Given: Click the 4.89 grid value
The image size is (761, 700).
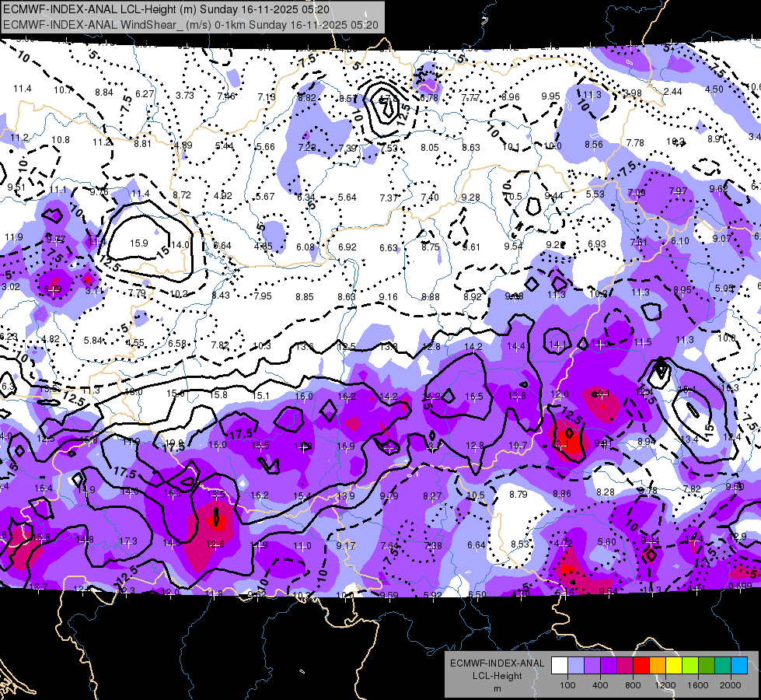Looking at the screenshot, I should click(x=183, y=145).
